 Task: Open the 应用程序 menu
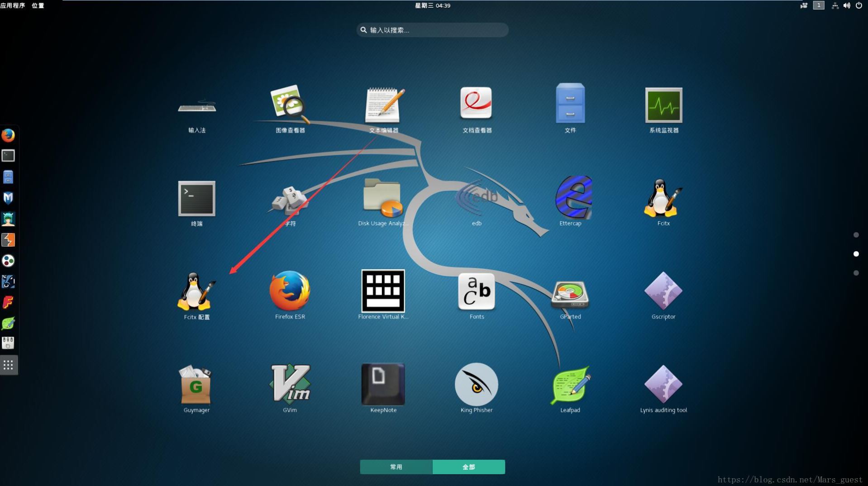13,5
